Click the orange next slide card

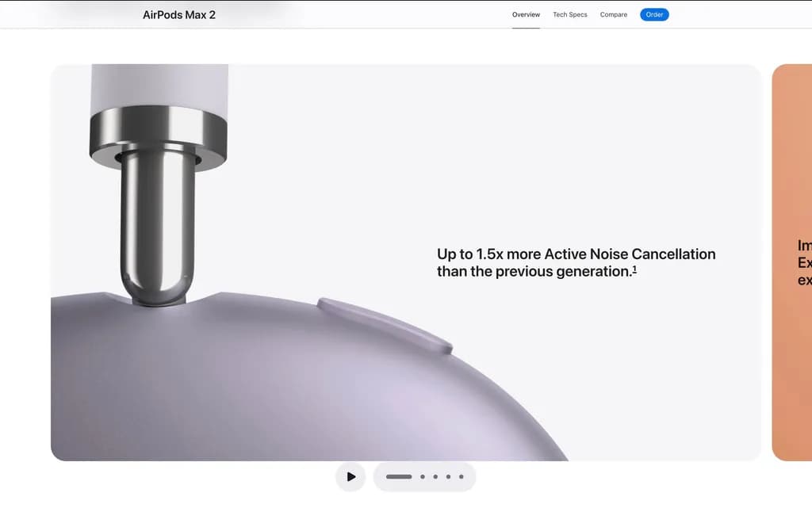pyautogui.click(x=792, y=262)
